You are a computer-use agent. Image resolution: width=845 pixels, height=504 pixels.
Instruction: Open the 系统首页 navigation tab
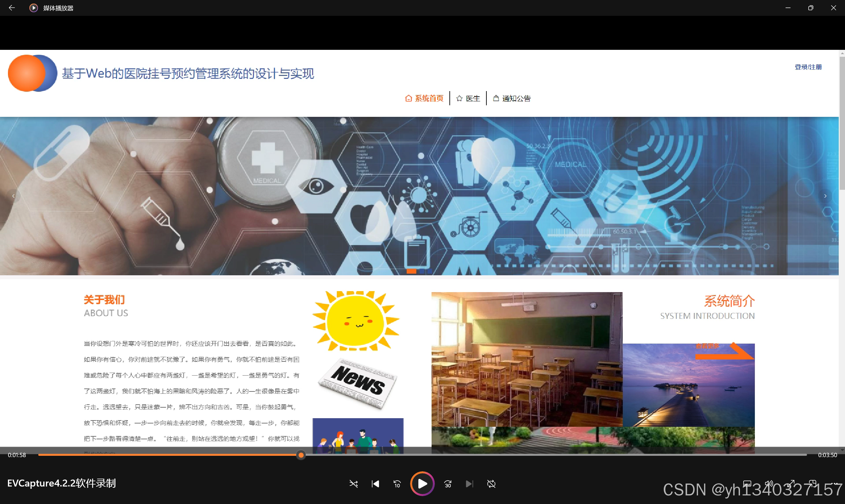[424, 98]
